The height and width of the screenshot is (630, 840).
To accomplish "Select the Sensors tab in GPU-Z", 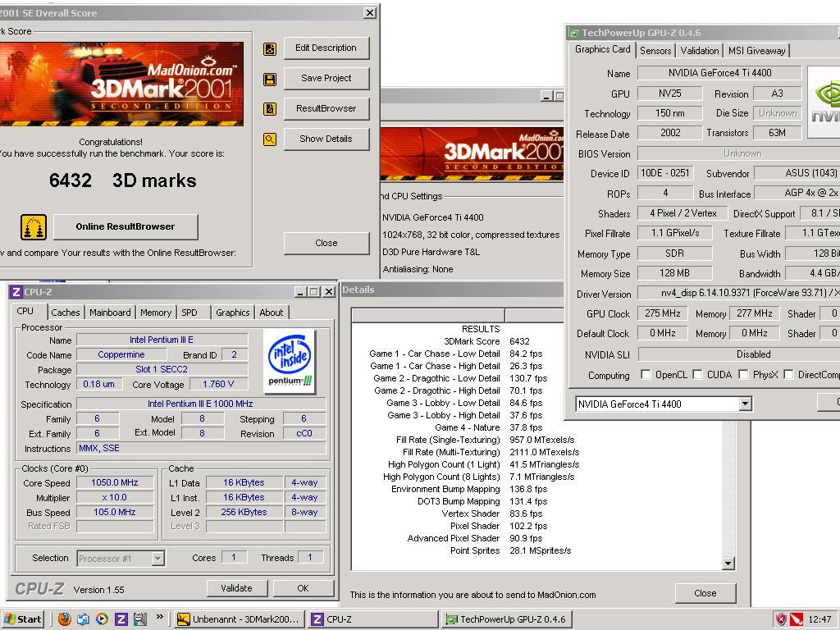I will [x=655, y=50].
